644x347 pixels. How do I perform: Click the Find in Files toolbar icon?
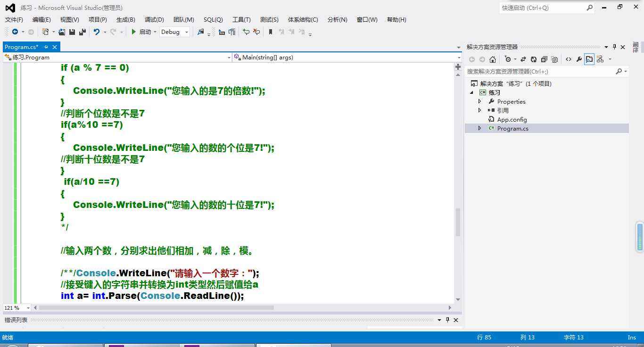[201, 32]
